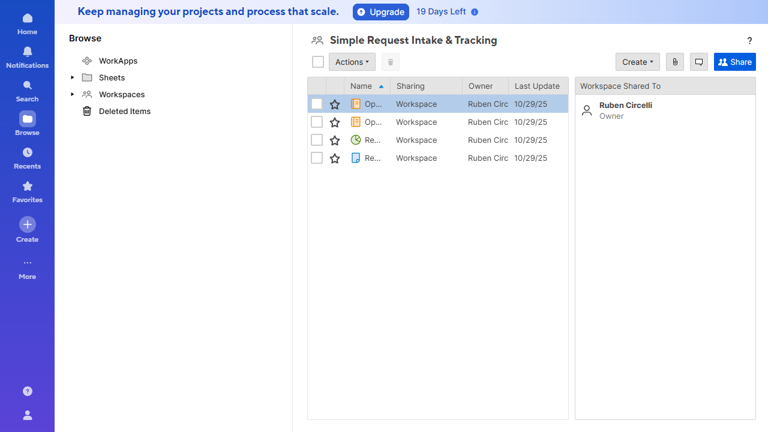Image resolution: width=768 pixels, height=432 pixels.
Task: Star the Re... dashboard row
Action: [335, 141]
